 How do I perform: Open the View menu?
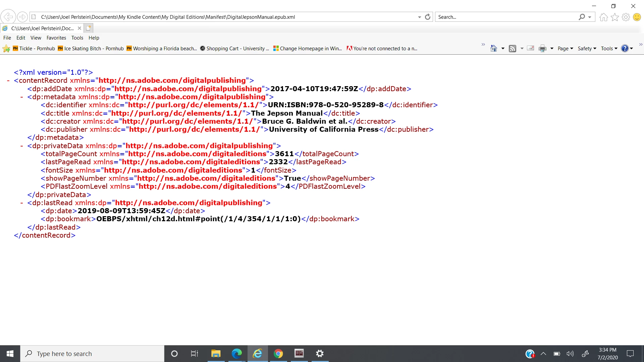(36, 38)
